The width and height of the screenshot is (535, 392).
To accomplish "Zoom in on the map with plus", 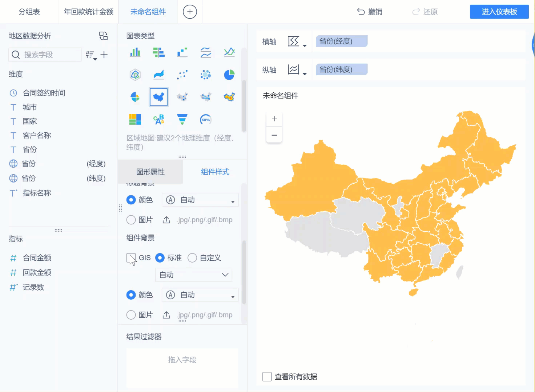I will (x=274, y=119).
